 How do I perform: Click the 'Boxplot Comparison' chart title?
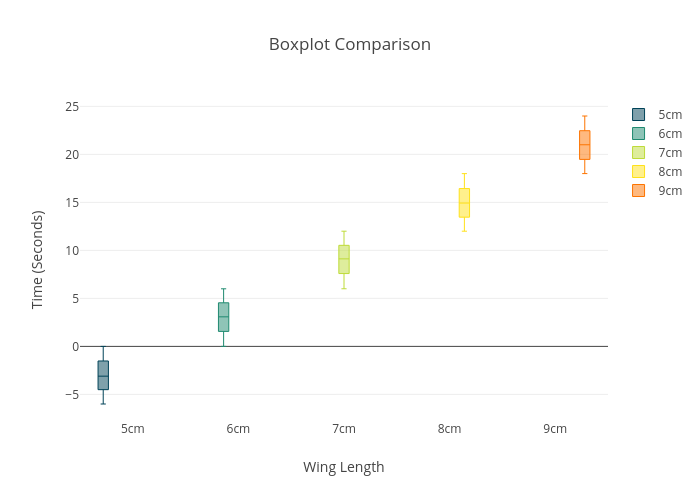pyautogui.click(x=350, y=45)
